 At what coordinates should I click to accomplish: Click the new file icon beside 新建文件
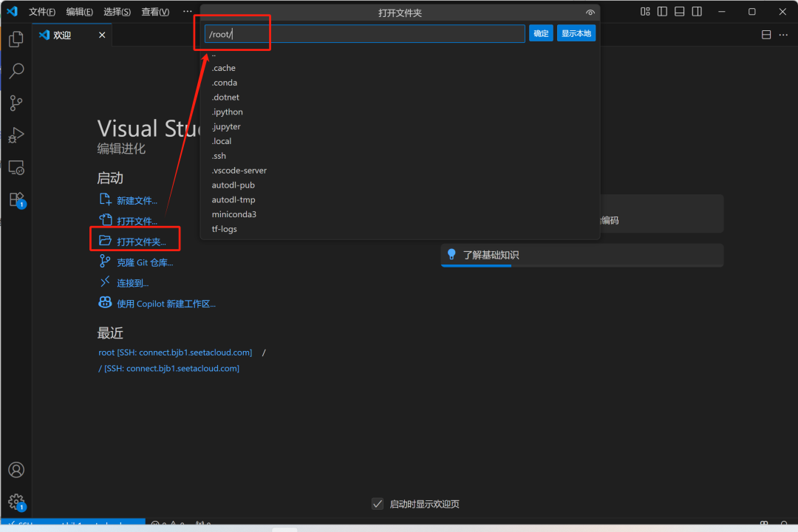106,199
